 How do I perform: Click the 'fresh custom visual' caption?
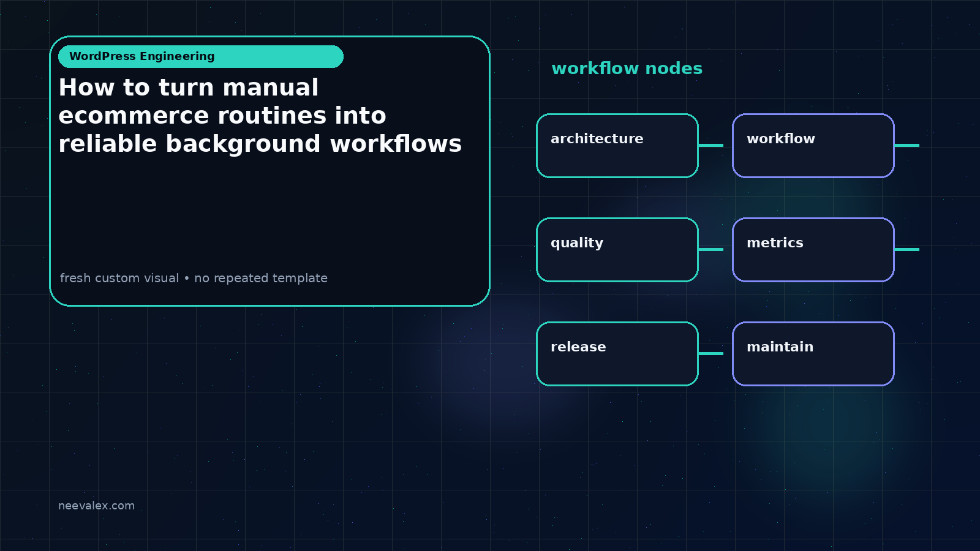coord(194,278)
